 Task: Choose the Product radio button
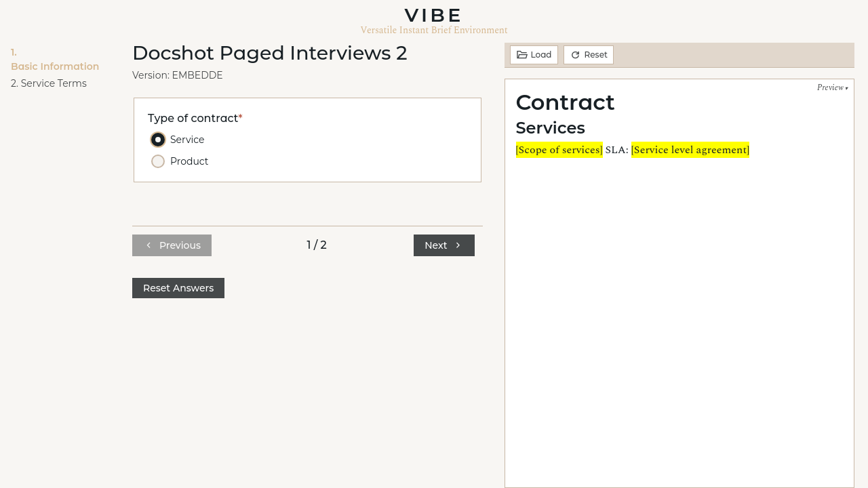click(x=158, y=161)
